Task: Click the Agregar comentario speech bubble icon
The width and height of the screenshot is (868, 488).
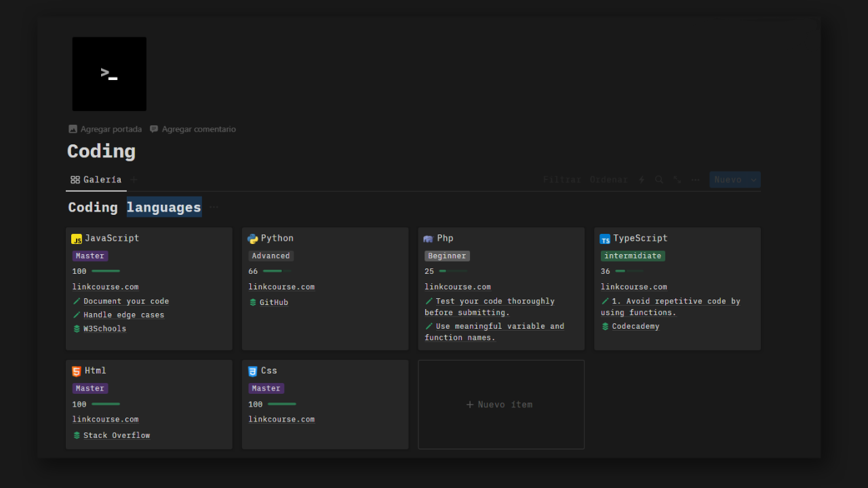Action: click(x=154, y=129)
